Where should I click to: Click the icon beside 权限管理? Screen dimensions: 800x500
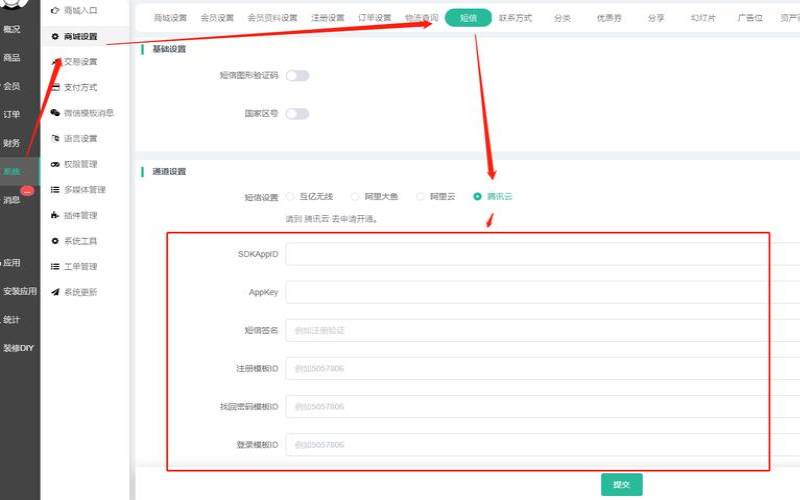55,164
